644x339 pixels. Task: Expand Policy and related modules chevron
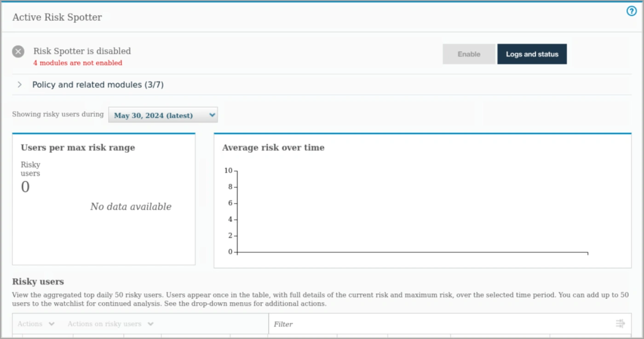[x=20, y=85]
